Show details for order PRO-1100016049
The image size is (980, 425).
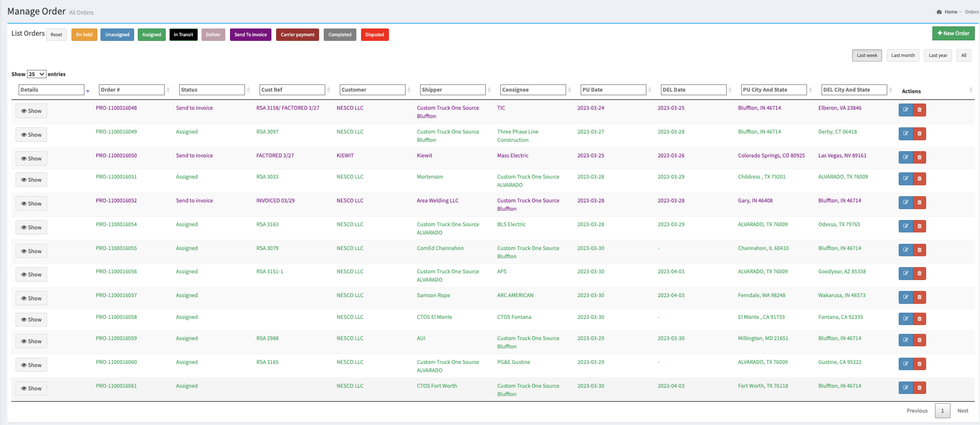(x=31, y=135)
